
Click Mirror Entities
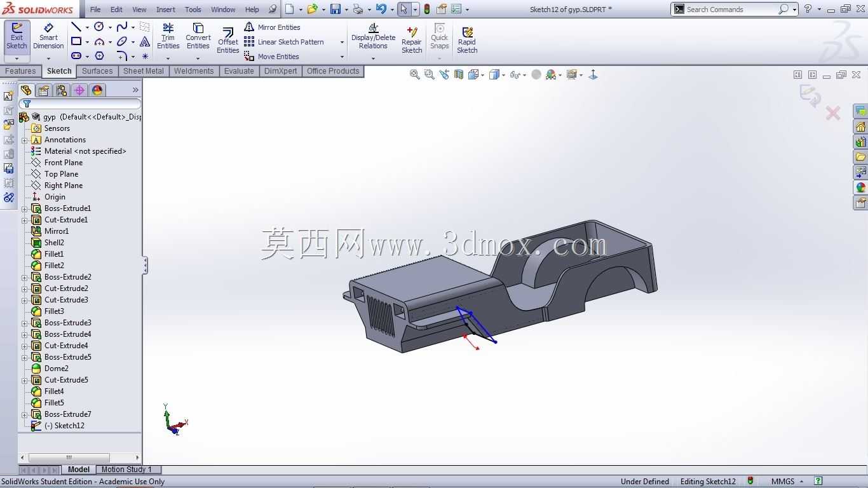(x=272, y=27)
